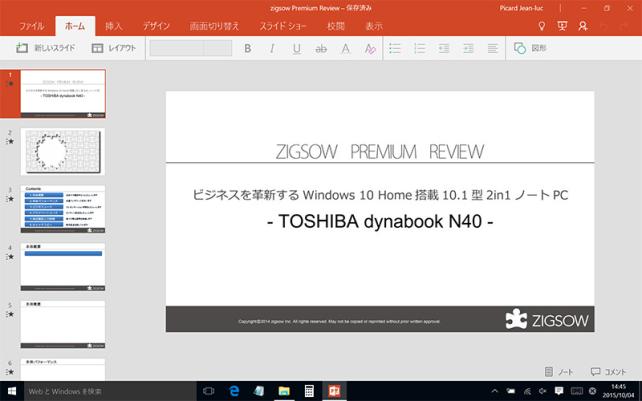Image resolution: width=642 pixels, height=401 pixels.
Task: Toggle italic formatting (I)
Action: click(x=272, y=49)
